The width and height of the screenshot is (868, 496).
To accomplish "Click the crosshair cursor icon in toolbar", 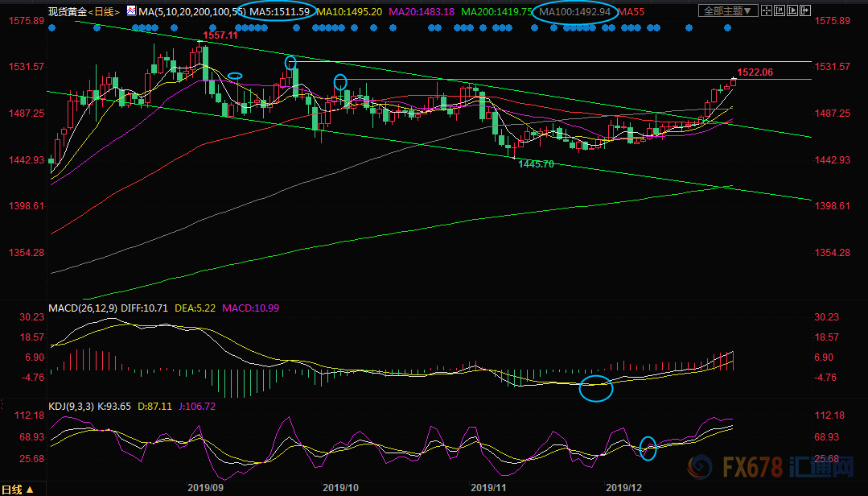I will coord(767,10).
